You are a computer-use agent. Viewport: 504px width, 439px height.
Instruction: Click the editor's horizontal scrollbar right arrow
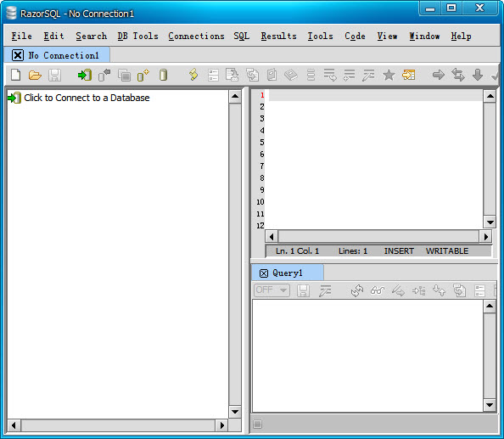pos(485,237)
